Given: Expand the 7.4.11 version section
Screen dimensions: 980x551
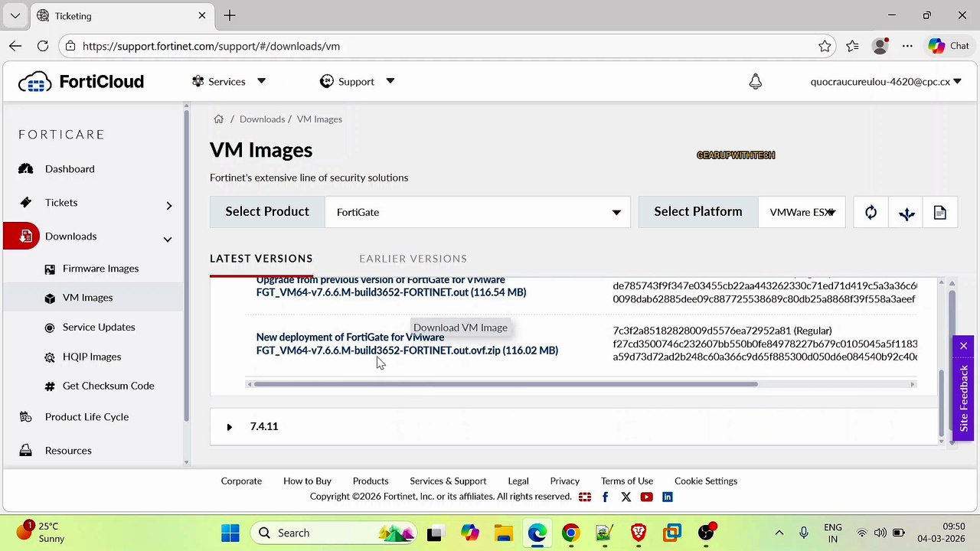Looking at the screenshot, I should pos(229,427).
